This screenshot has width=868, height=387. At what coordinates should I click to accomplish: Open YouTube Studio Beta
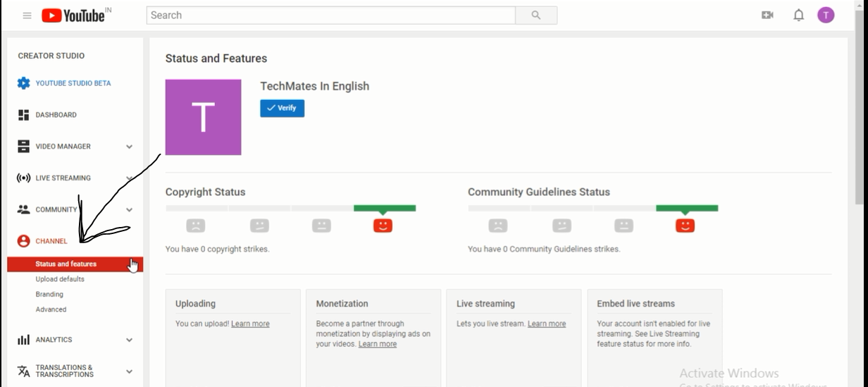tap(73, 83)
